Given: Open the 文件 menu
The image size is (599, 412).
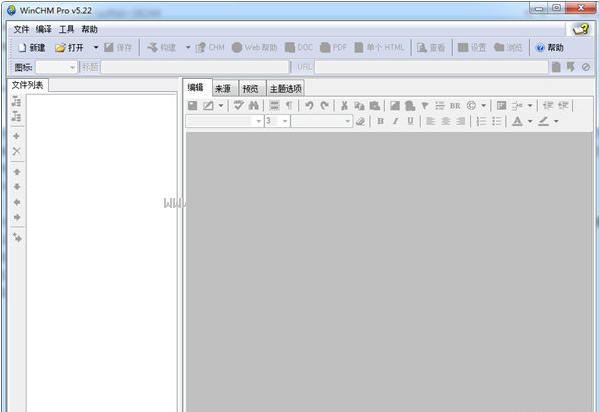Looking at the screenshot, I should (x=21, y=29).
